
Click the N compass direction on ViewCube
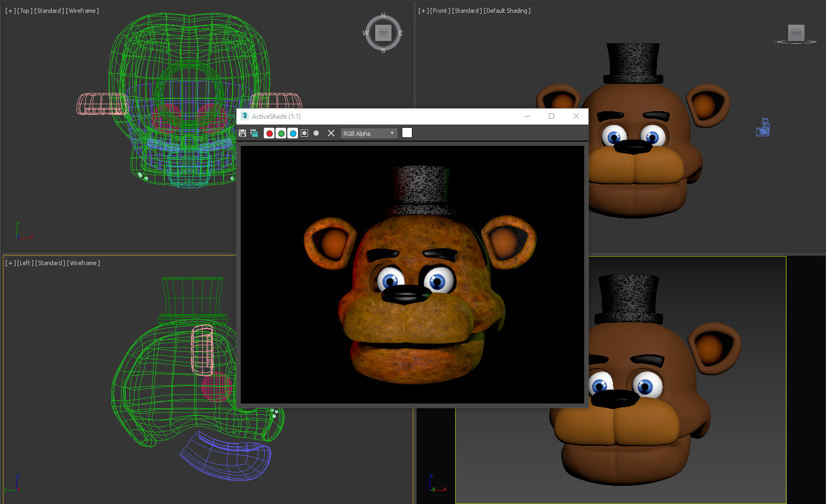[383, 15]
